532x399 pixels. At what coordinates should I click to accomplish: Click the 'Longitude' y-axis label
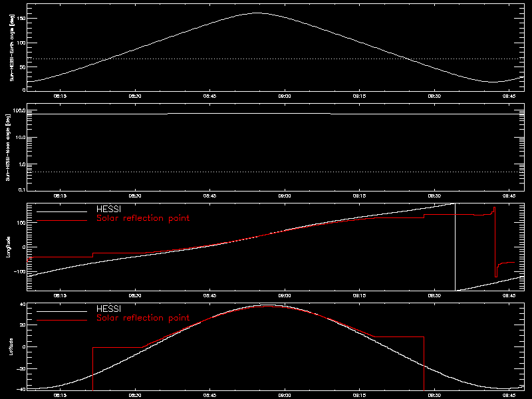[8, 247]
